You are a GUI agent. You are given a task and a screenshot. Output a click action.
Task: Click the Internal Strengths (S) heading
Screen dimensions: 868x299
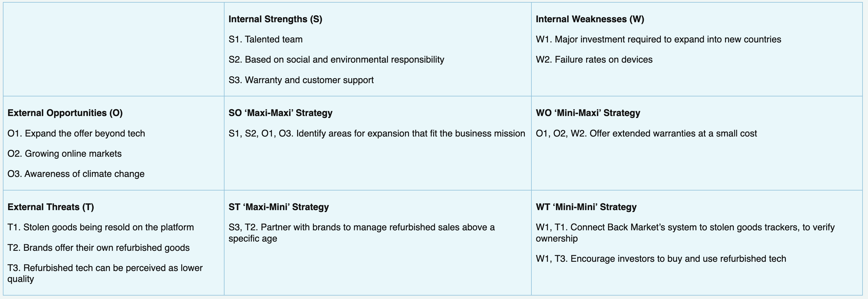(x=275, y=19)
